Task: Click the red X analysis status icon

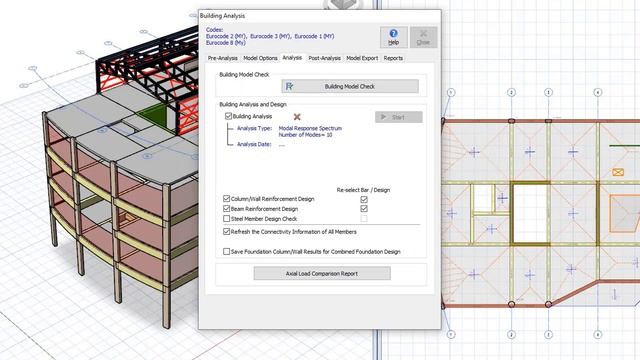Action: 297,117
